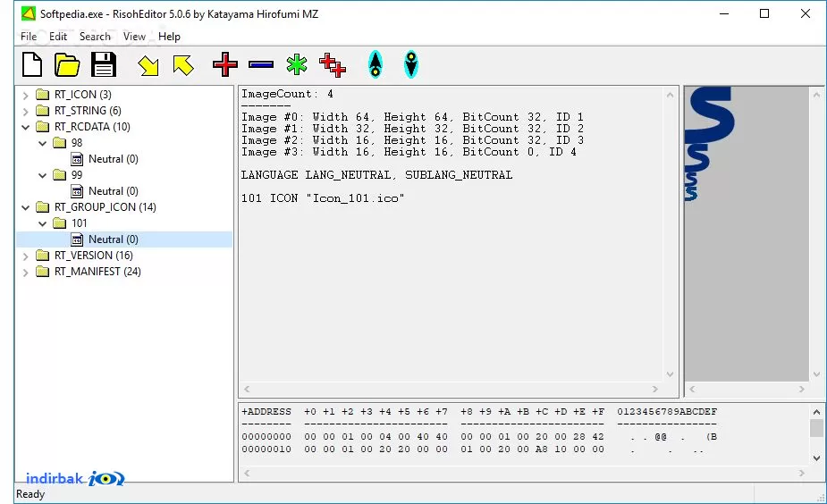Click the Image #0 Width 64 line
This screenshot has width=827, height=504.
[x=412, y=117]
